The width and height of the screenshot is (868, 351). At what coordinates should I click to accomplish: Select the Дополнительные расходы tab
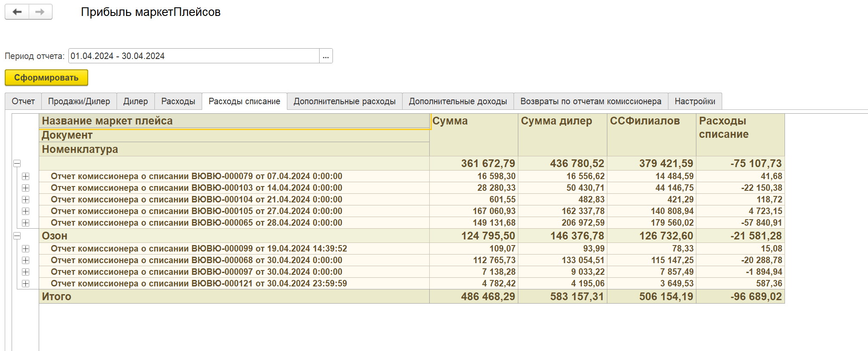point(344,101)
